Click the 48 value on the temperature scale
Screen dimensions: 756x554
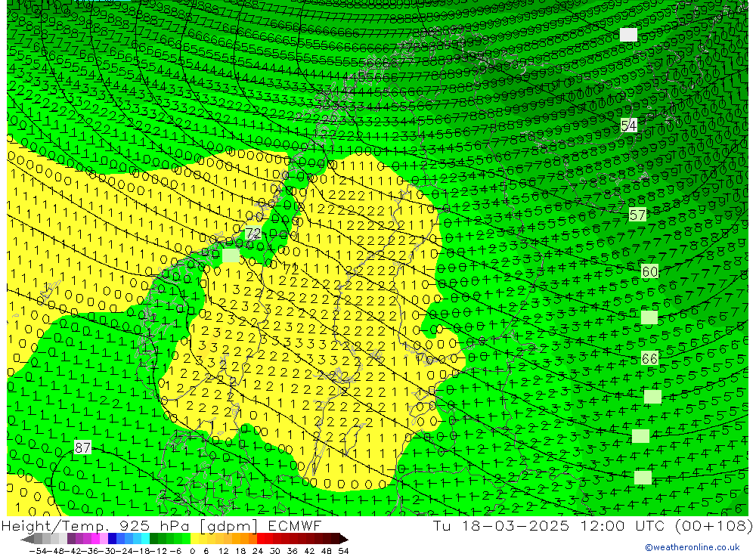tap(326, 551)
